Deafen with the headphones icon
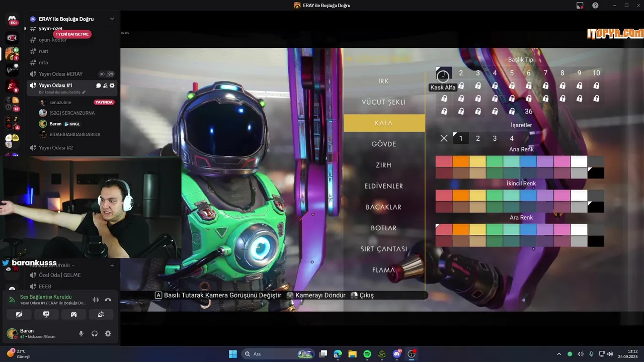Image resolution: width=644 pixels, height=362 pixels. [x=95, y=333]
